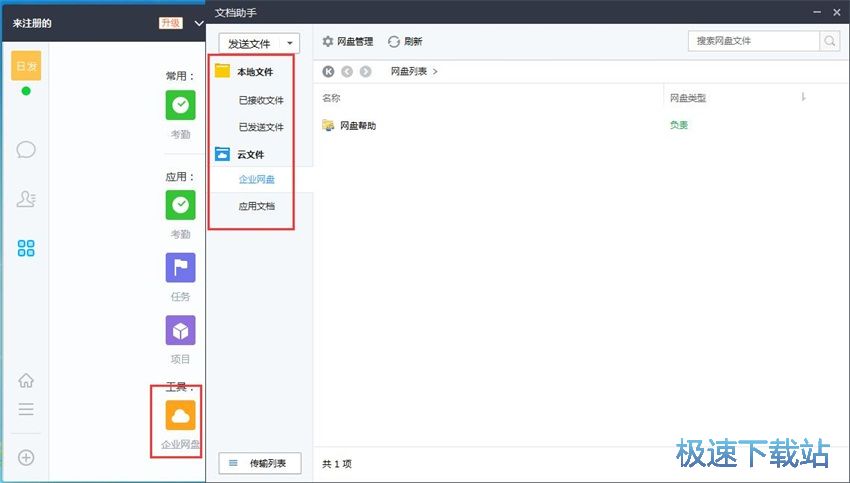Click the 刷新 refresh button
Screen dimensions: 850x483
click(x=405, y=41)
